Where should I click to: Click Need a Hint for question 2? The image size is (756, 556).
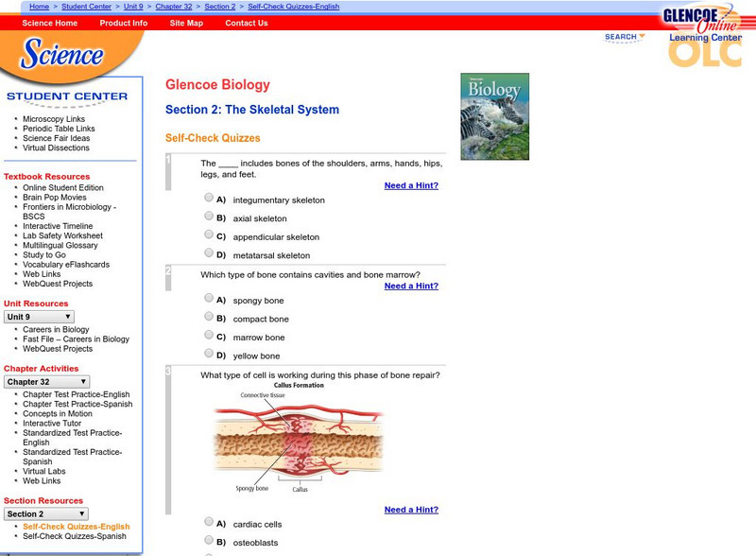point(411,286)
